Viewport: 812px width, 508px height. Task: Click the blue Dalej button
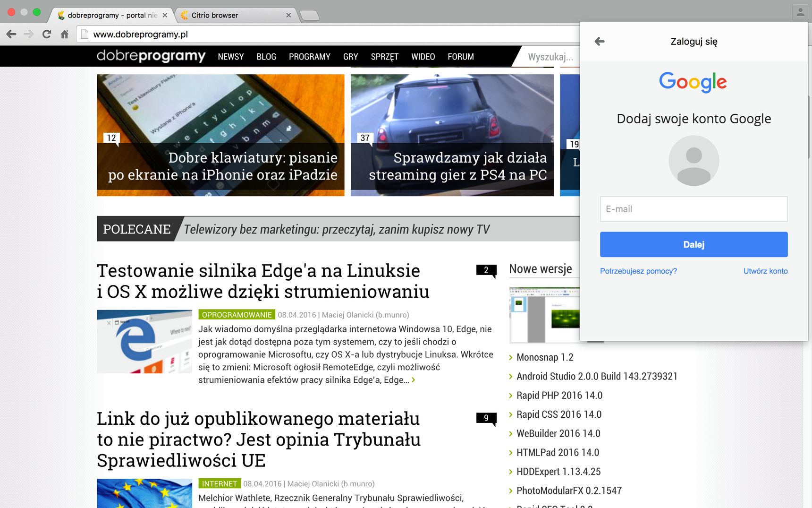click(x=694, y=244)
